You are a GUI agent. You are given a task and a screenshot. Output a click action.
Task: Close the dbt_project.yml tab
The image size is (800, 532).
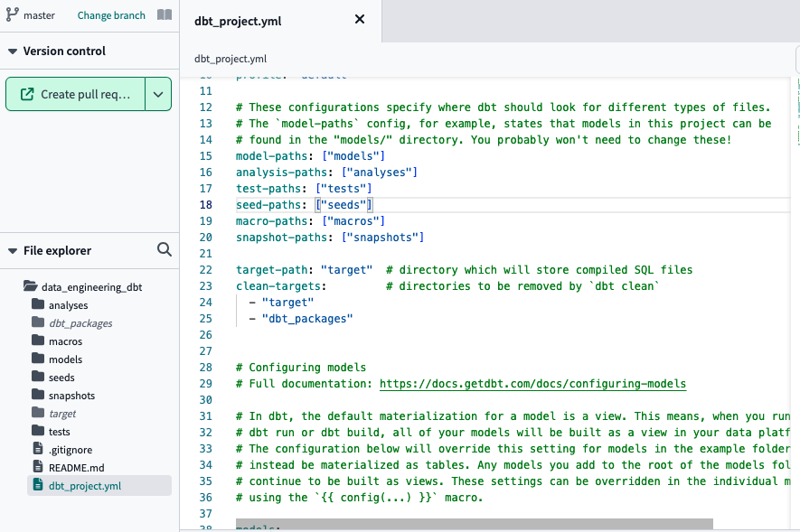(360, 19)
